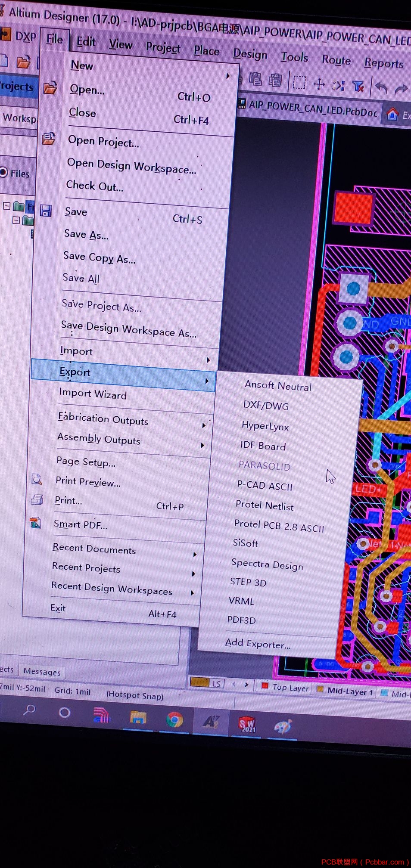Click Altium Designer 17 taskbar icon
The width and height of the screenshot is (411, 868).
[211, 722]
